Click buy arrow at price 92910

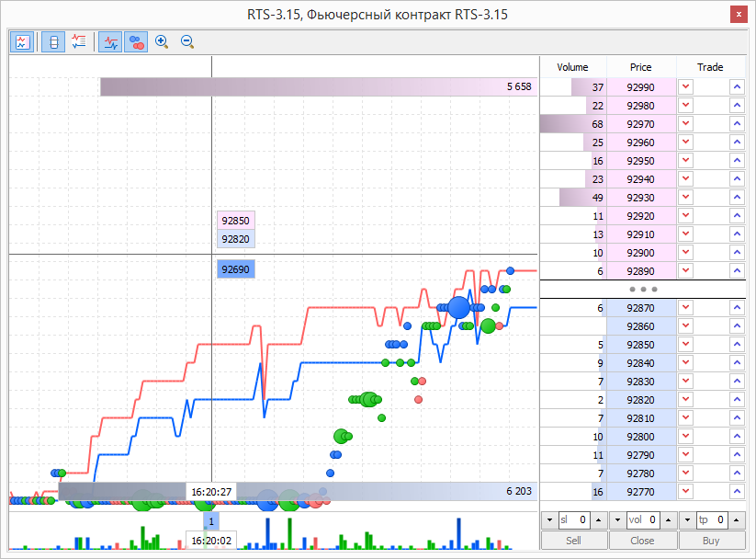(738, 234)
